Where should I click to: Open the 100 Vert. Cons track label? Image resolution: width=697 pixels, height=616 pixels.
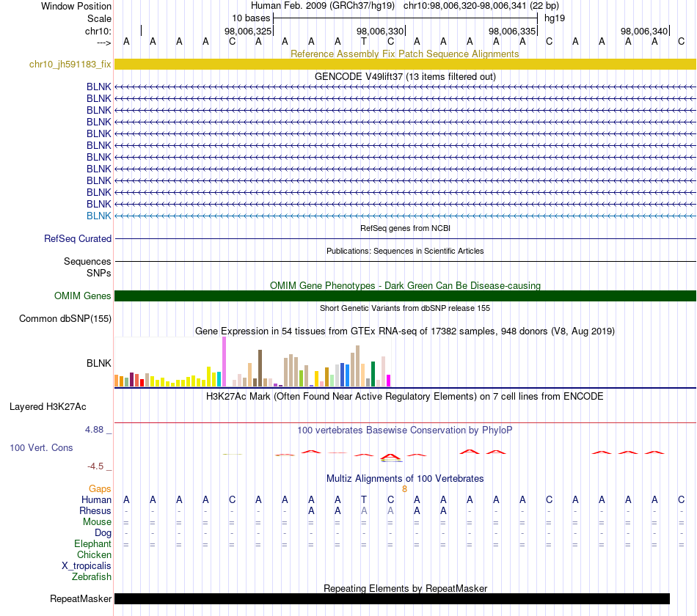[x=41, y=447]
